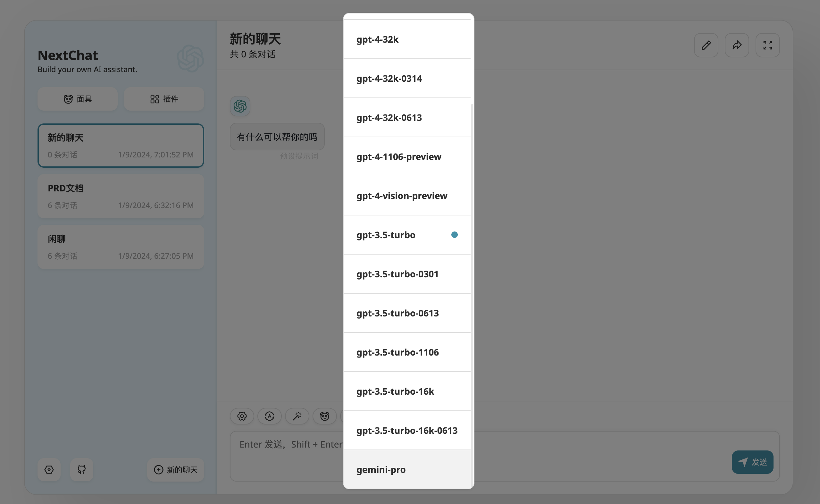This screenshot has height=504, width=820.
Task: Open quick prompts magic wand icon
Action: tap(297, 416)
